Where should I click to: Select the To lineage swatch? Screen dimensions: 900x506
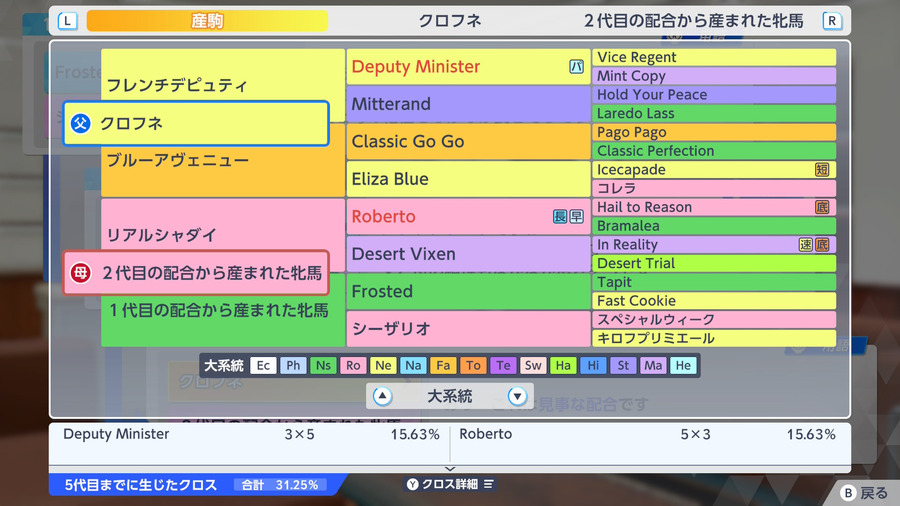click(473, 365)
